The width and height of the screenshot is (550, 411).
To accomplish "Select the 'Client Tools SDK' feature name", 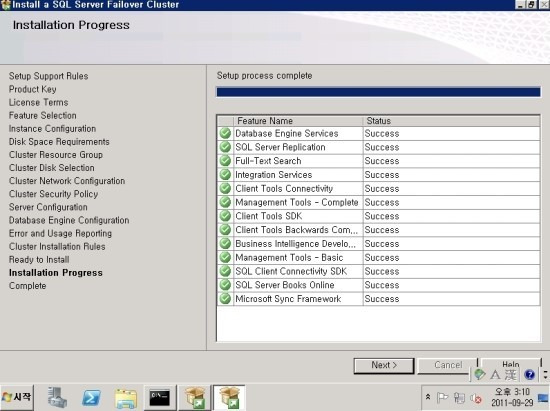I will [269, 216].
